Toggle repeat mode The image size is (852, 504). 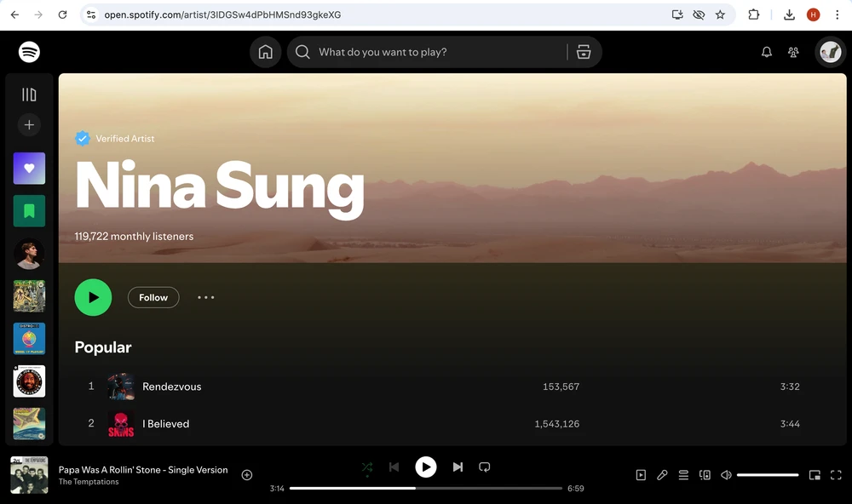(484, 467)
